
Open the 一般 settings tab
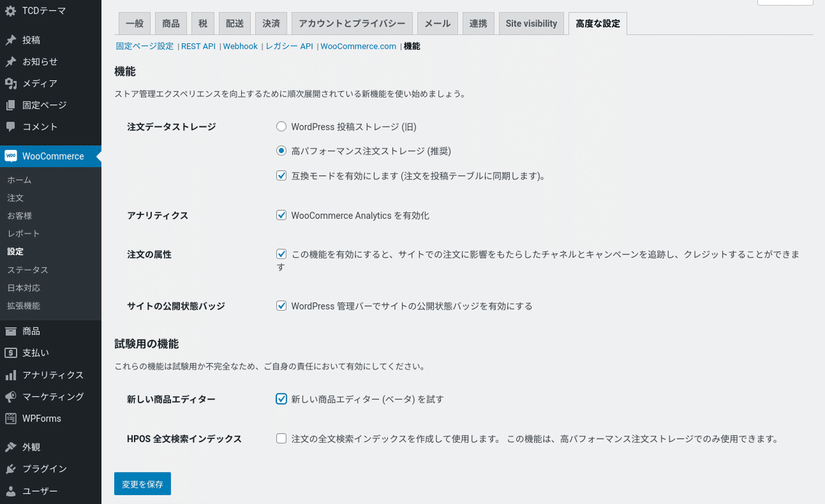coord(134,23)
